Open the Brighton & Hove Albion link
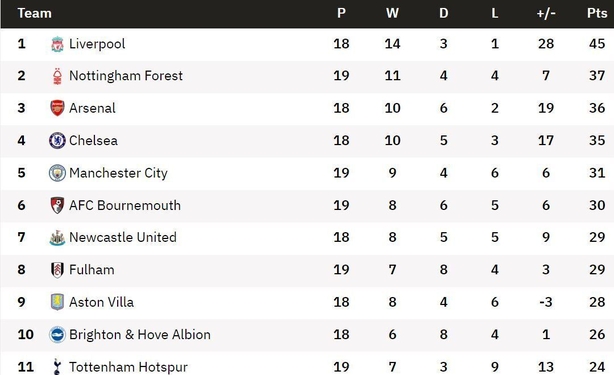The height and width of the screenshot is (375, 614). [140, 335]
